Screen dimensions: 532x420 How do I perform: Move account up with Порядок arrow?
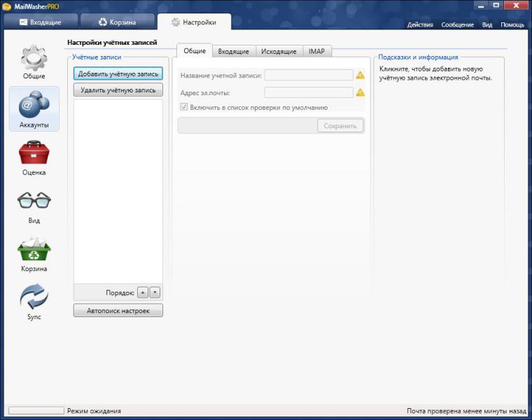pos(143,293)
